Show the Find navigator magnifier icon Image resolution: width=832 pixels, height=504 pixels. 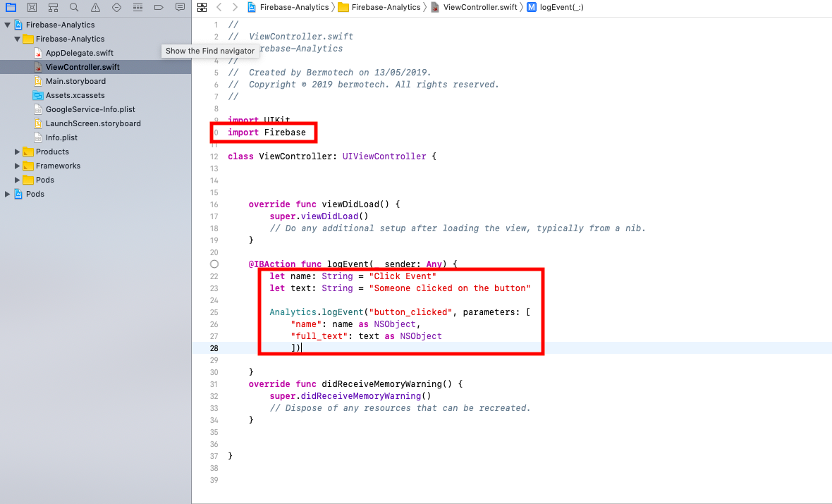point(74,8)
